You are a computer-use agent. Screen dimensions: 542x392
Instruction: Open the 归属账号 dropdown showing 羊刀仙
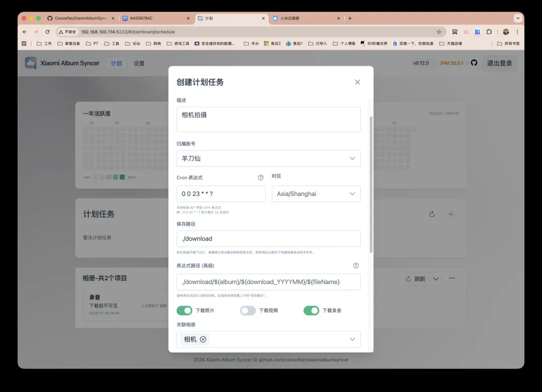(268, 158)
